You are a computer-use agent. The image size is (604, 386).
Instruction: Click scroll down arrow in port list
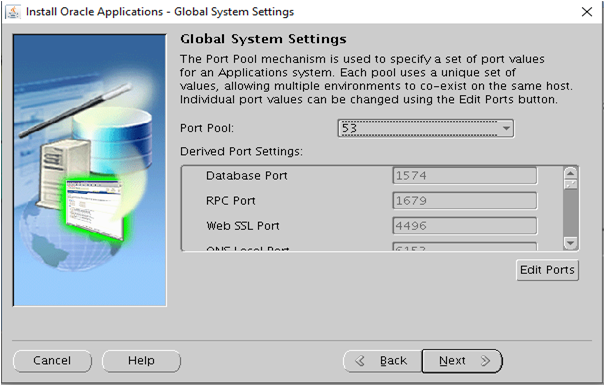click(x=570, y=243)
